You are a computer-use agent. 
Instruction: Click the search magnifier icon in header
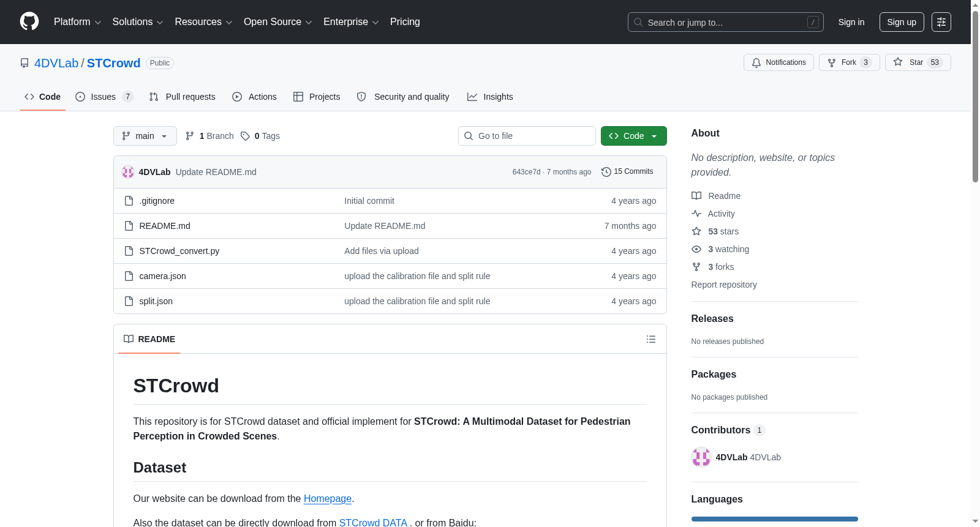coord(638,22)
